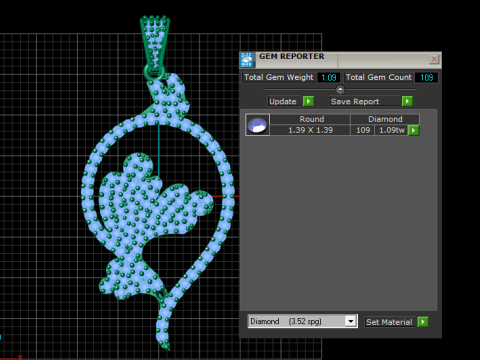
Task: Click the Total Gem Weight value 1.09
Action: click(x=329, y=77)
